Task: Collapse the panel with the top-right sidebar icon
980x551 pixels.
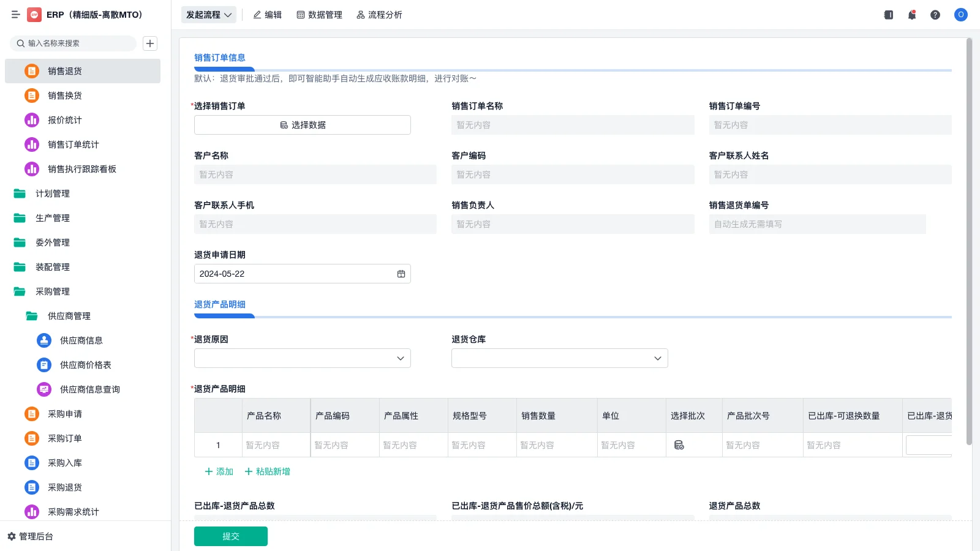Action: (888, 14)
